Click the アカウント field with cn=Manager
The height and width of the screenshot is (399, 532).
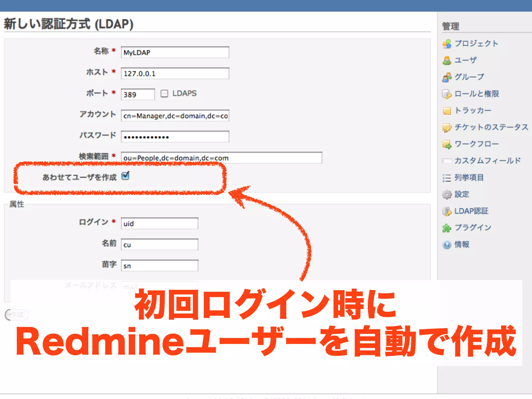click(x=175, y=115)
